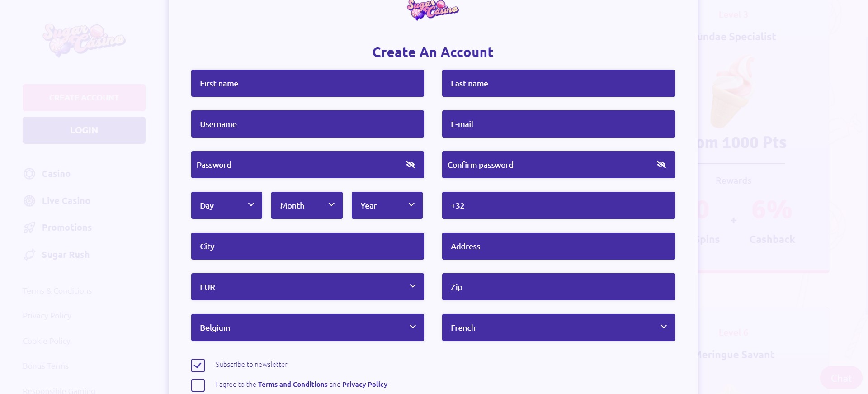
Task: Click the Casino chip icon in the sidebar
Action: click(x=29, y=174)
